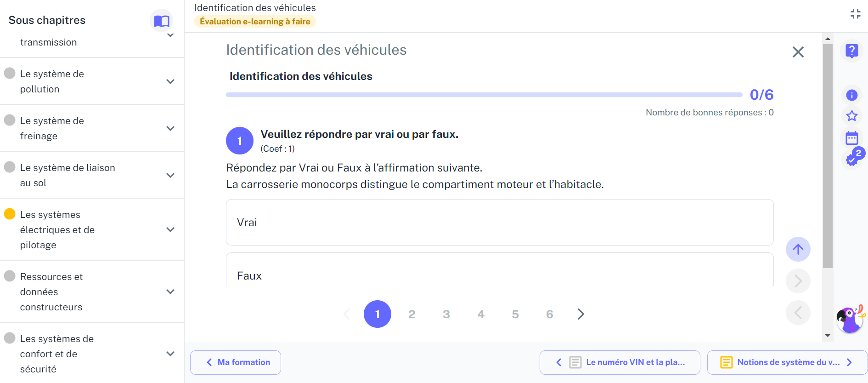
Task: Open the calendar icon in right sidebar
Action: coord(851,138)
